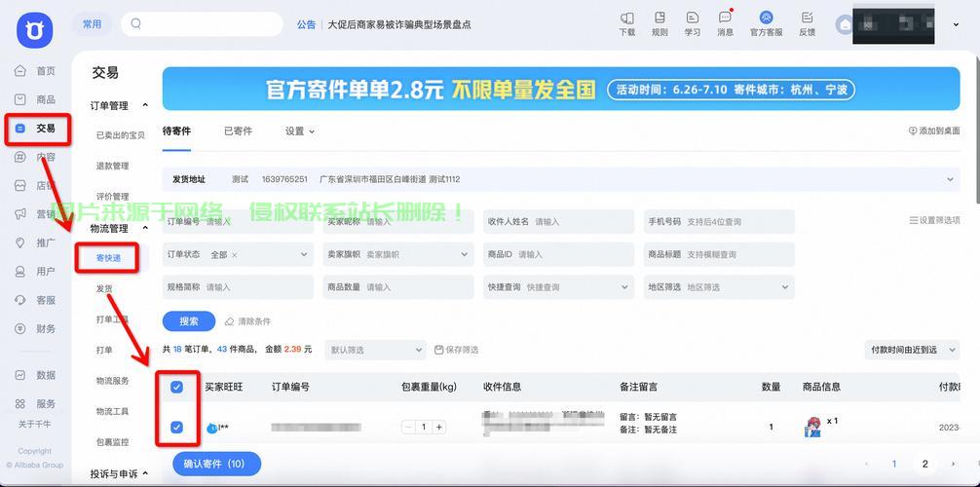Open the 快捷查询 dropdown
The image size is (980, 487).
[559, 287]
